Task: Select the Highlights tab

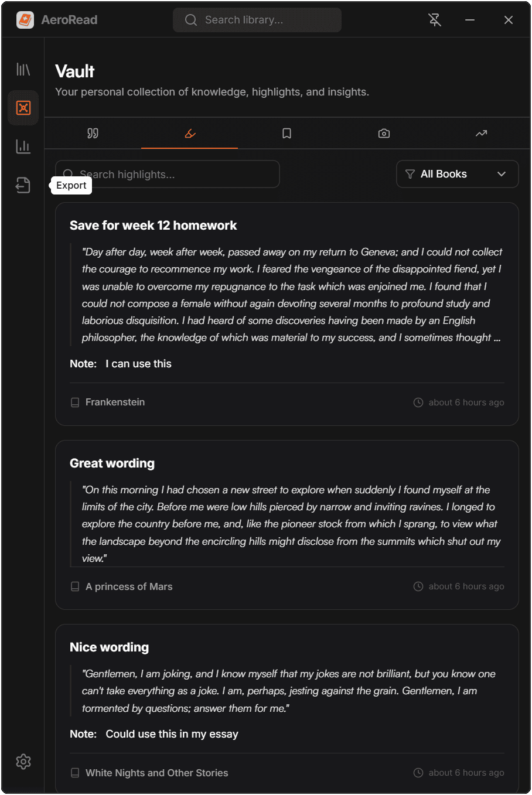Action: tap(189, 134)
